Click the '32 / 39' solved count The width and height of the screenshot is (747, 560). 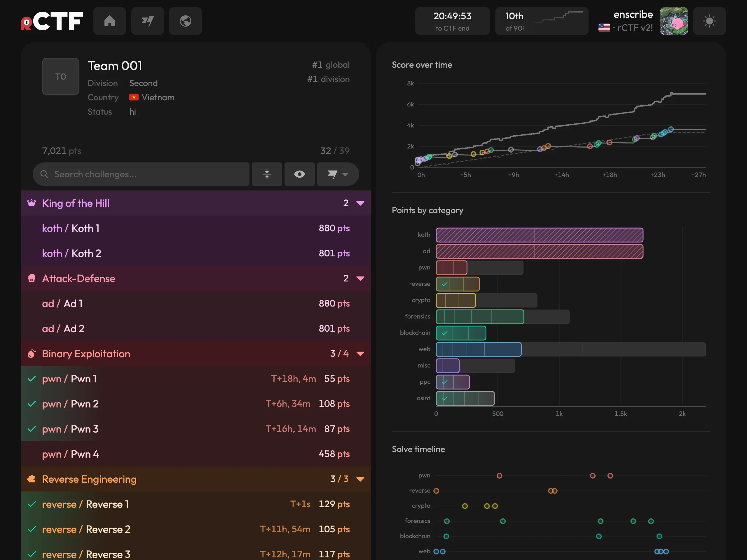click(335, 150)
